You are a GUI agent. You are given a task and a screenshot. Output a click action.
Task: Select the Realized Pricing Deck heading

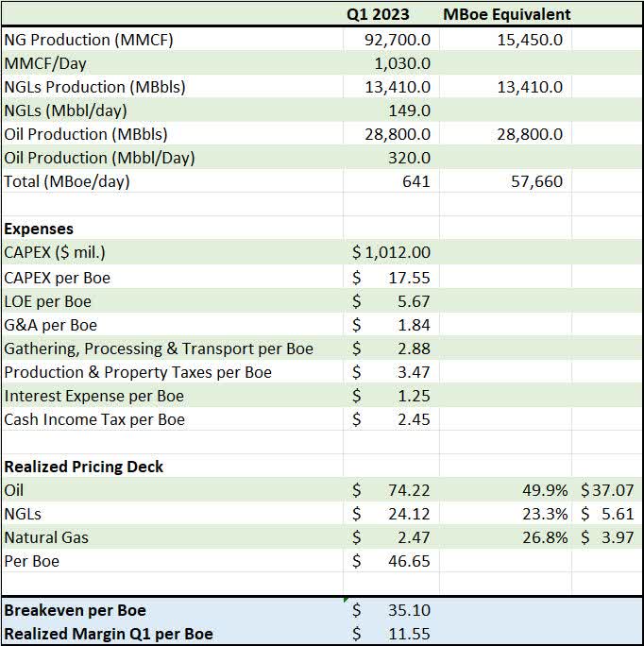tap(84, 467)
